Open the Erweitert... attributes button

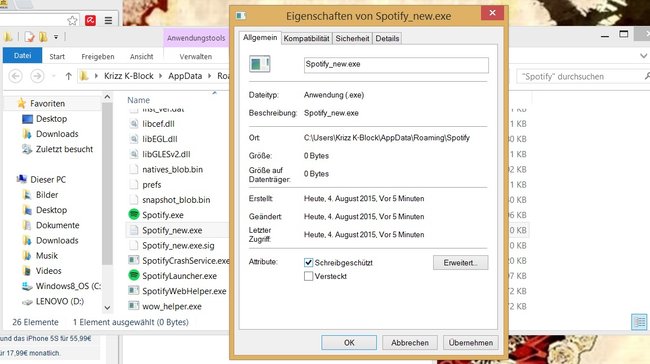click(x=461, y=262)
